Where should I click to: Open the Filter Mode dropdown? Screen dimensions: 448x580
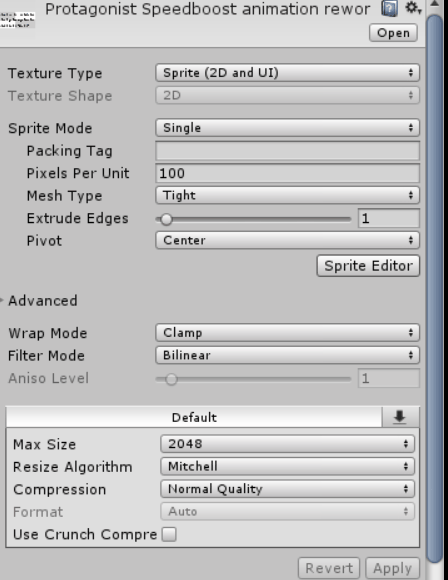click(x=287, y=355)
